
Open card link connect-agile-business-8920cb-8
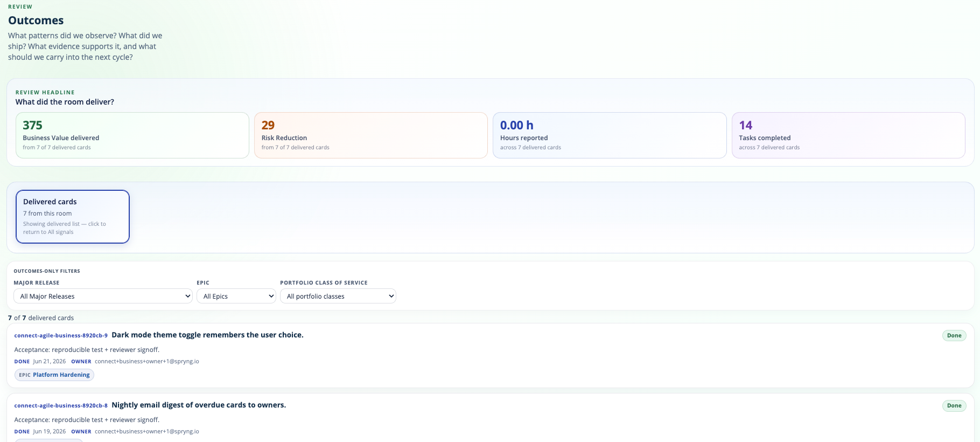tap(61, 405)
